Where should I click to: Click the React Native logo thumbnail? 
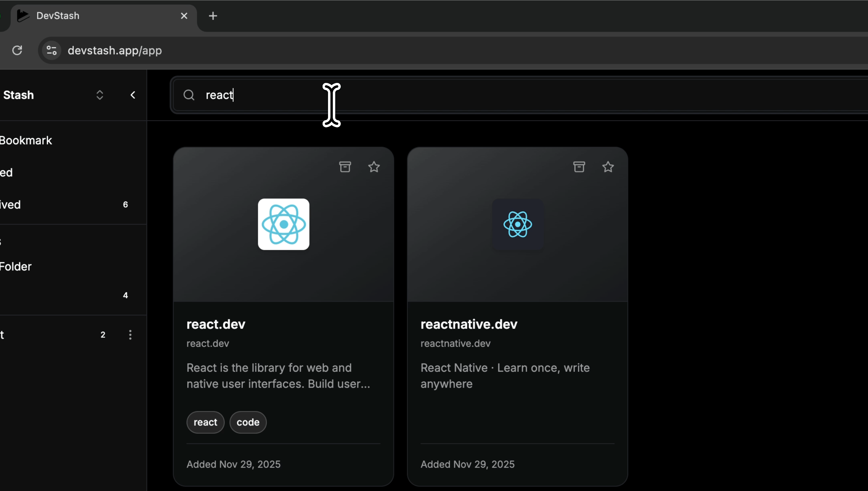tap(517, 224)
